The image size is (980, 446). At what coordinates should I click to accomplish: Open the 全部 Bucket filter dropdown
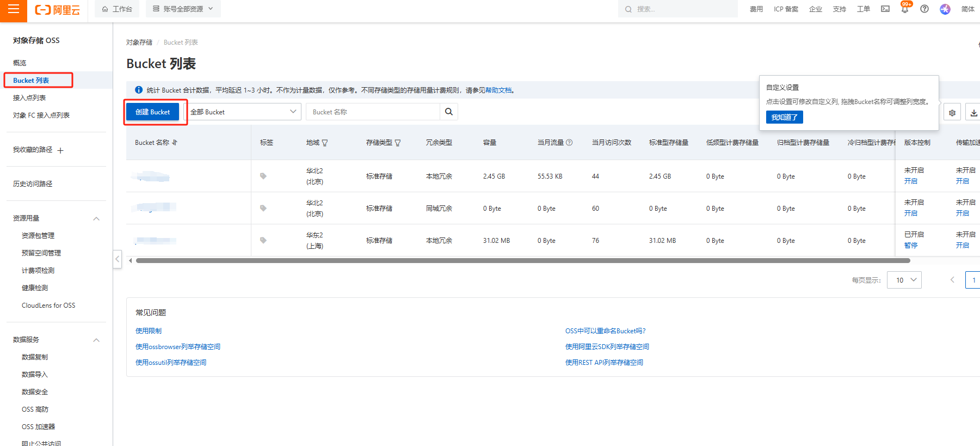click(x=243, y=112)
